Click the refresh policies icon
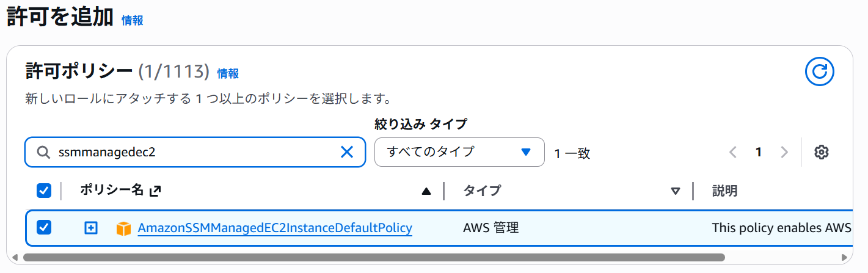The image size is (868, 273). [x=819, y=72]
